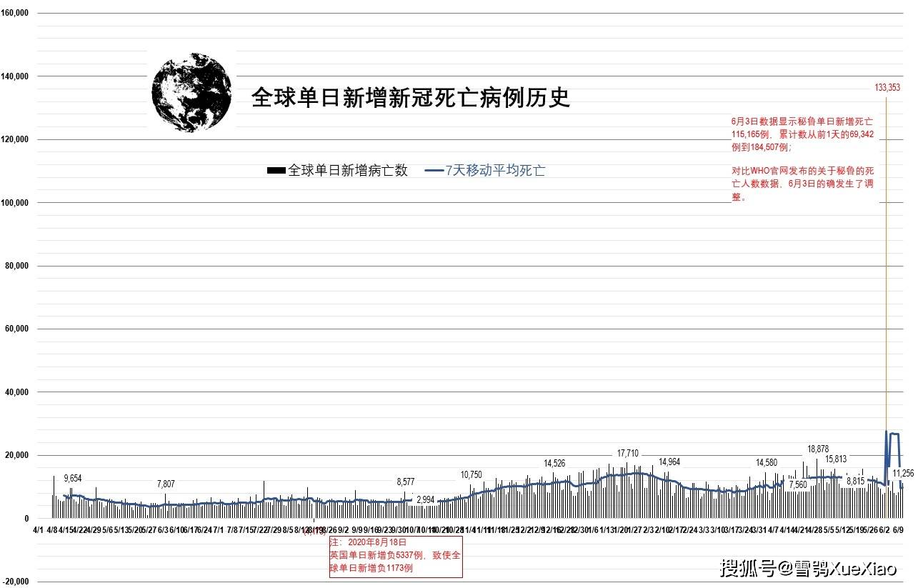Toggle the 7天移动平均死亡 legend entry
Image resolution: width=918 pixels, height=588 pixels.
coord(493,170)
